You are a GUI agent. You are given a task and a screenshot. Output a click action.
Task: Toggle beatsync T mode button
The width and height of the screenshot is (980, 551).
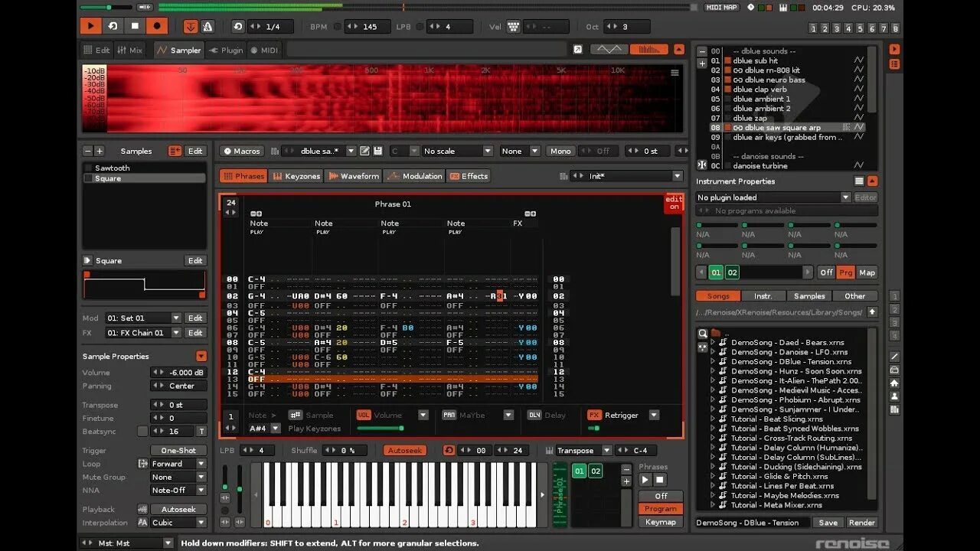coord(201,431)
